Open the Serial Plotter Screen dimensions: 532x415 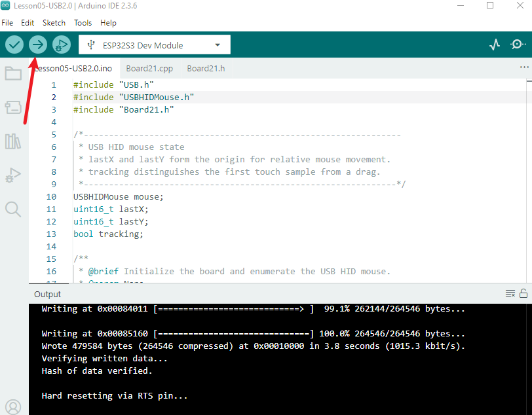pos(495,45)
